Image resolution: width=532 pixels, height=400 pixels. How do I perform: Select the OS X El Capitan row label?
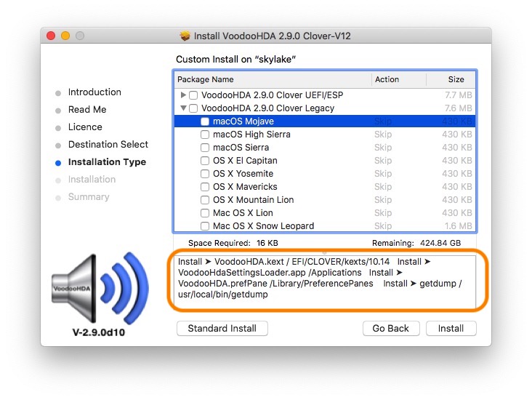coord(245,161)
